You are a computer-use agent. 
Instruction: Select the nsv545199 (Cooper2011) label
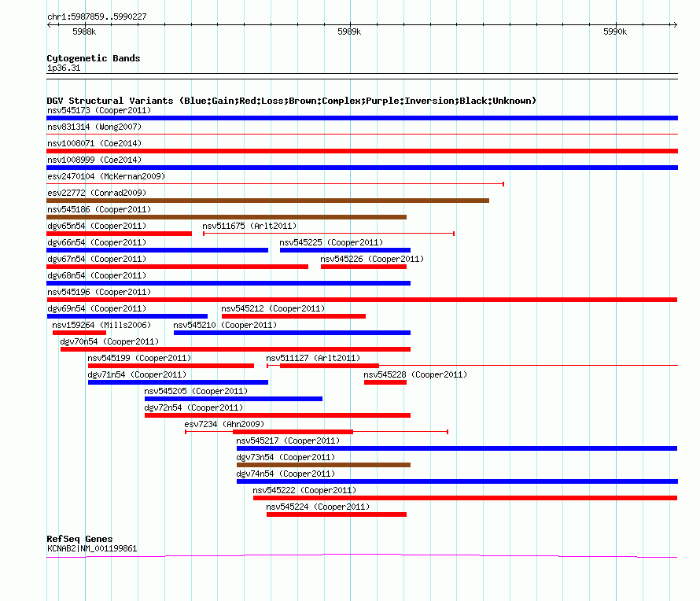139,358
